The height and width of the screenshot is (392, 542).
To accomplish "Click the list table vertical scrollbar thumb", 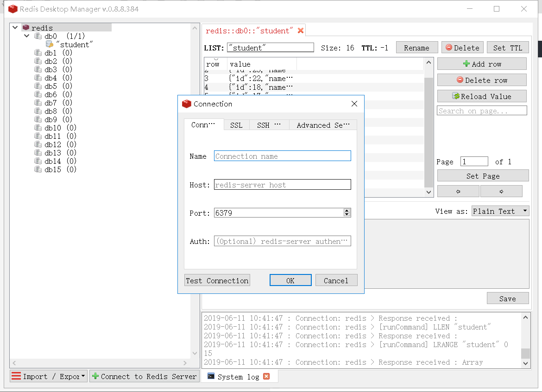I will (x=429, y=132).
